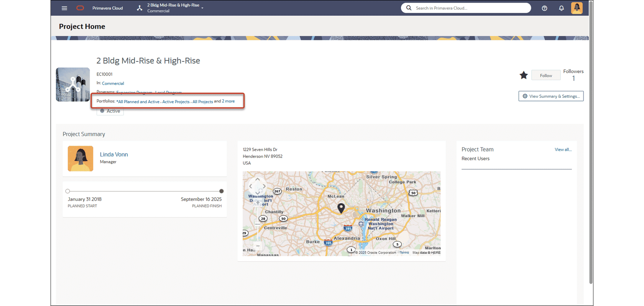This screenshot has width=644, height=306.
Task: Click the black location pin on map
Action: click(341, 208)
